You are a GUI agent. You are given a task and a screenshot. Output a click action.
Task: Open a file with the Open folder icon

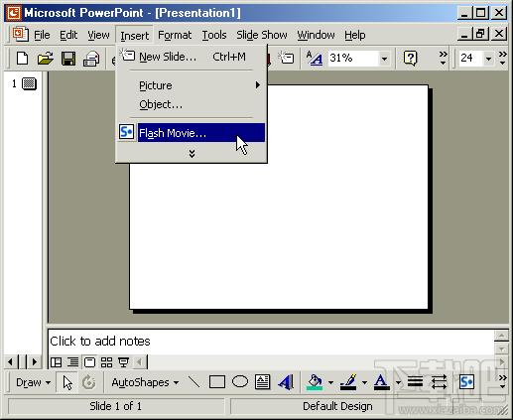46,59
